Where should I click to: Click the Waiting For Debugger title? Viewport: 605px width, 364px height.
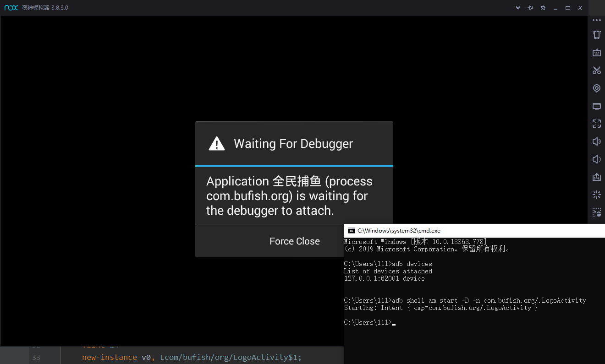pyautogui.click(x=293, y=144)
